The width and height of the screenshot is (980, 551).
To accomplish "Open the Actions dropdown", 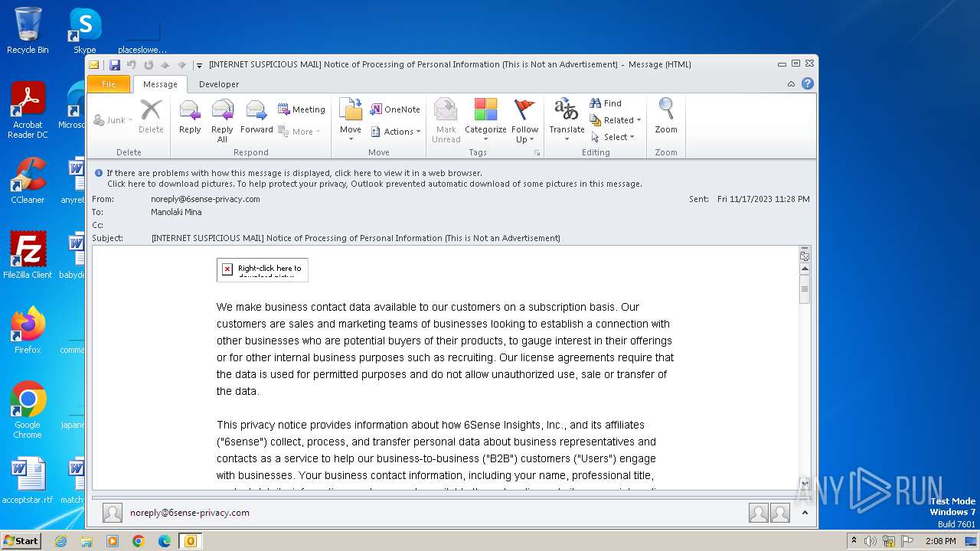I will pyautogui.click(x=396, y=132).
